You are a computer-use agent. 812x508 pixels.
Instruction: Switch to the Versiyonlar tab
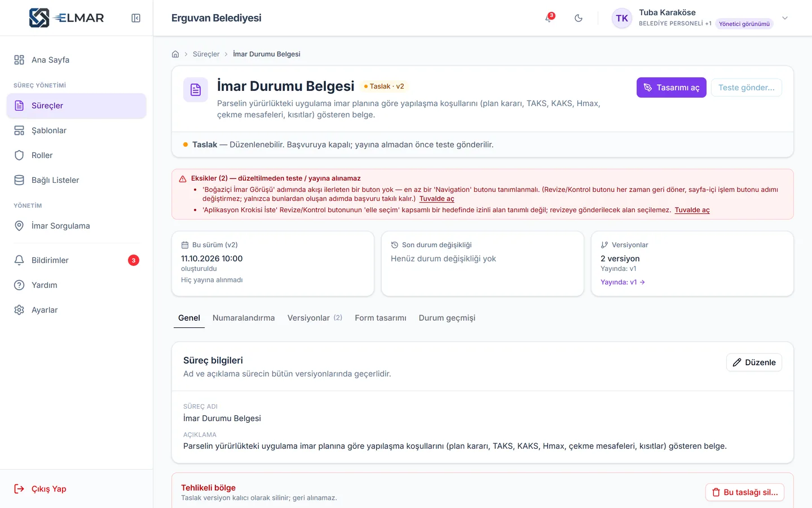(315, 318)
